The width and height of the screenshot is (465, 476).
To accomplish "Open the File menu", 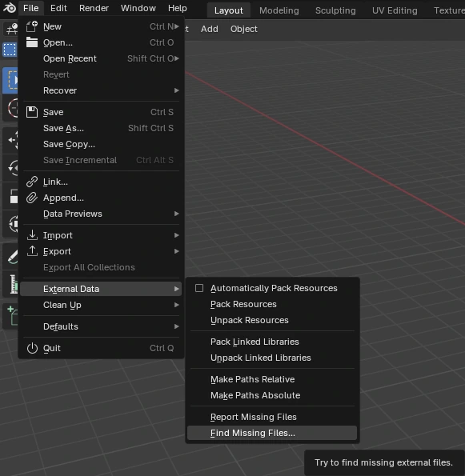I will pyautogui.click(x=31, y=8).
